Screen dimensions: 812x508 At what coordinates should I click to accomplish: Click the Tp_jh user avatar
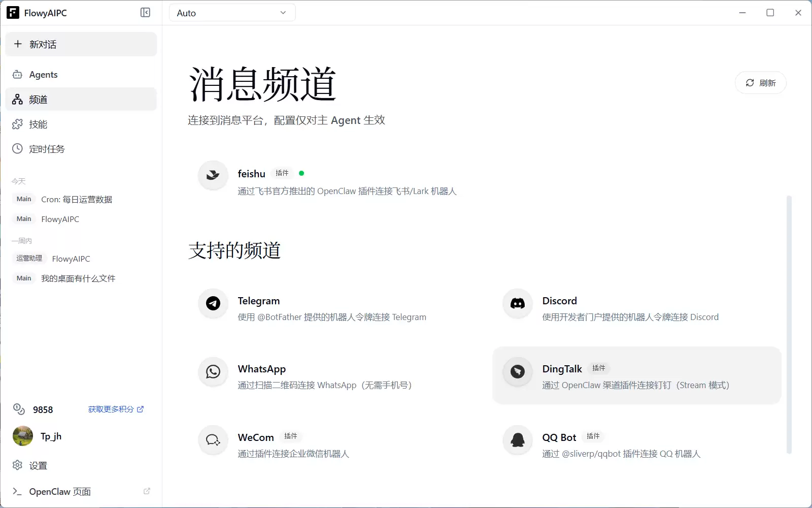tap(23, 436)
